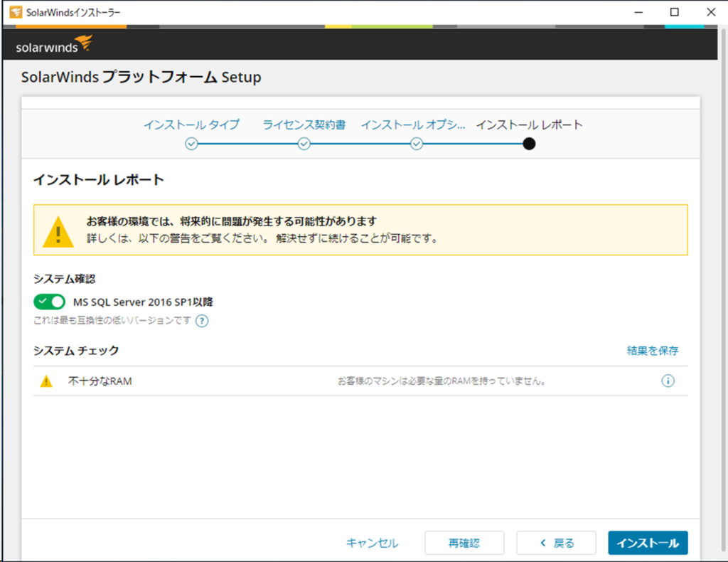This screenshot has height=562, width=728.
Task: Click the current step dot under インストール レポート
Action: (x=529, y=144)
